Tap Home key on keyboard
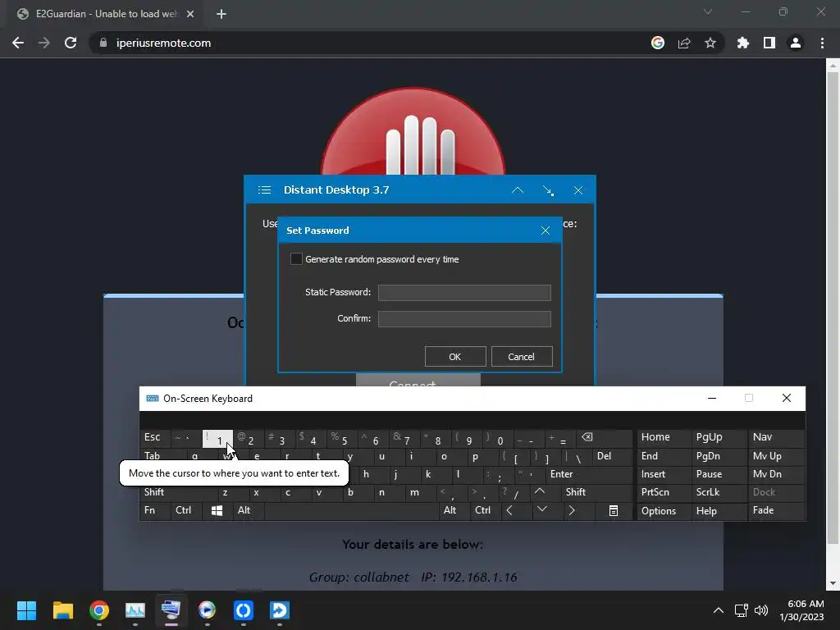The height and width of the screenshot is (630, 840). coord(663,438)
